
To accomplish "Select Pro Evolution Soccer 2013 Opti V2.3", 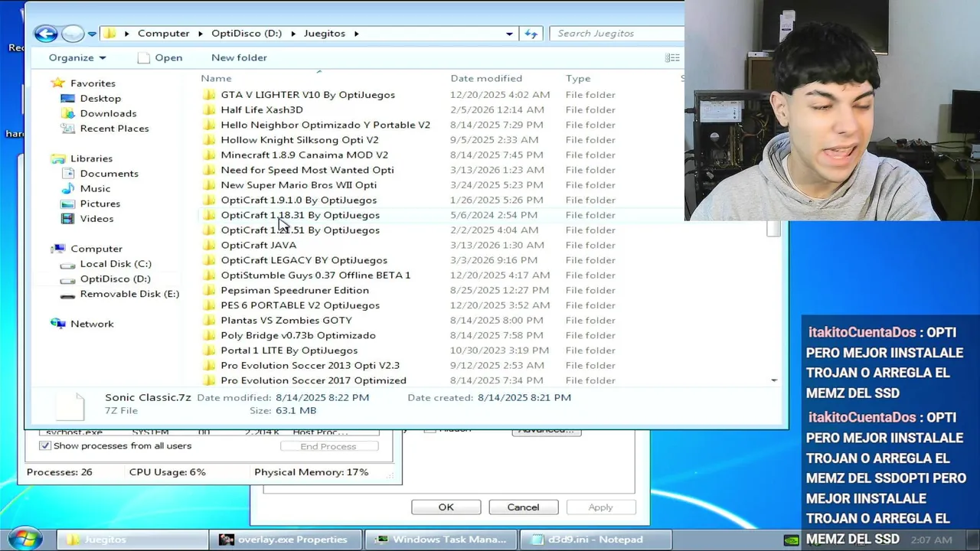I will click(310, 365).
